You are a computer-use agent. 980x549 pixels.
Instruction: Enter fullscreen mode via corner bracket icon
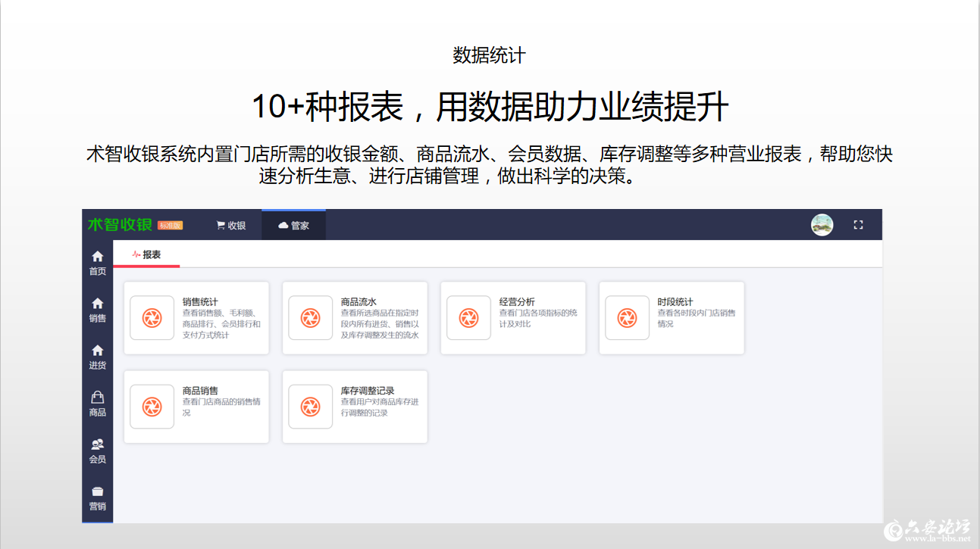(x=859, y=225)
